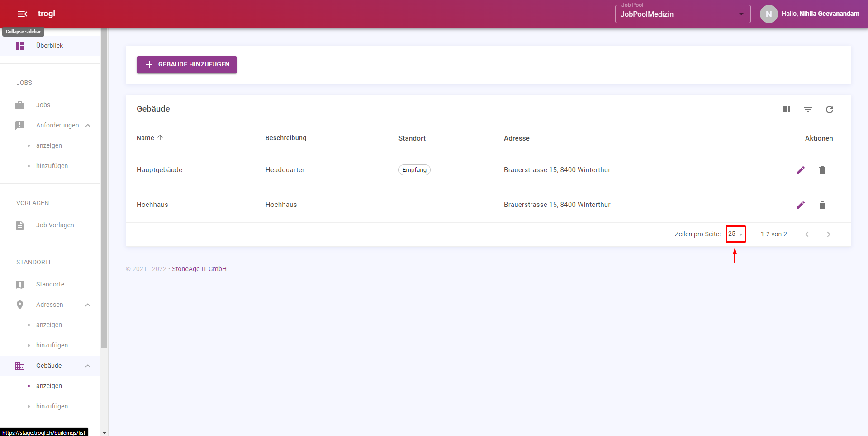The width and height of the screenshot is (868, 436).
Task: Click the user avatar N
Action: [769, 14]
